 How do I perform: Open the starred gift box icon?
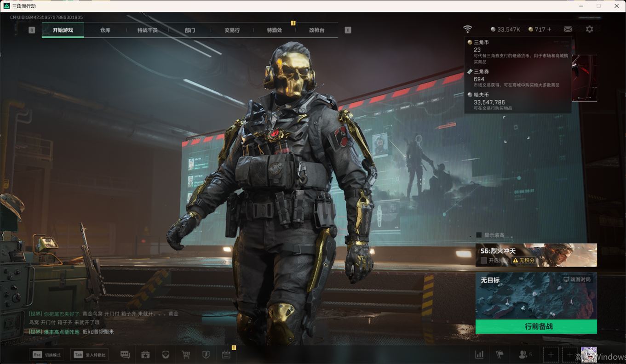click(145, 354)
